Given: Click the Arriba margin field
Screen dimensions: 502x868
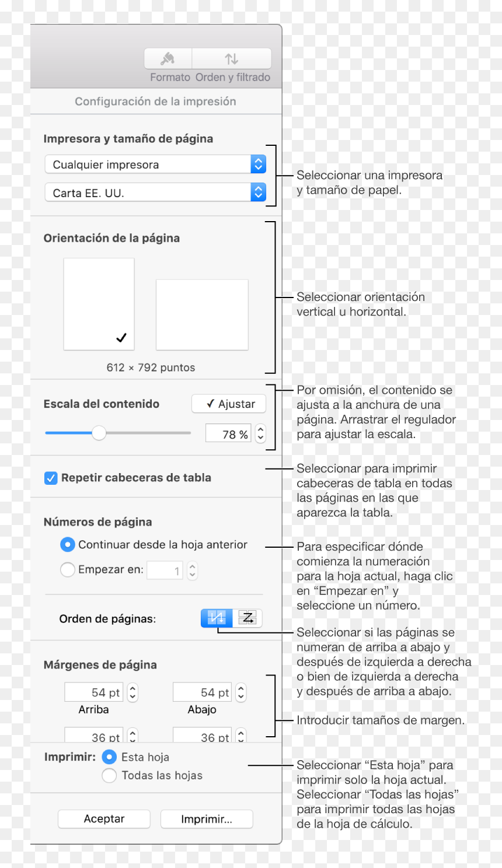Looking at the screenshot, I should 93,692.
